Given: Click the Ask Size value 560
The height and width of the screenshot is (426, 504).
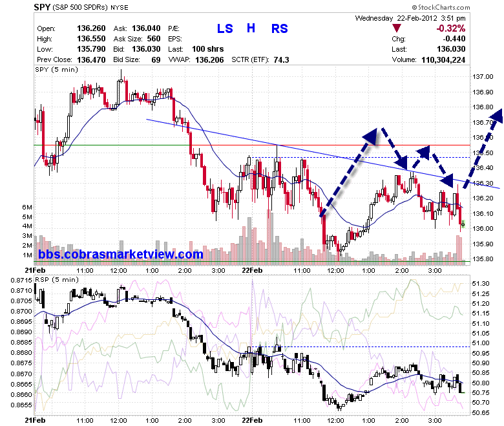Looking at the screenshot, I should click(154, 39).
